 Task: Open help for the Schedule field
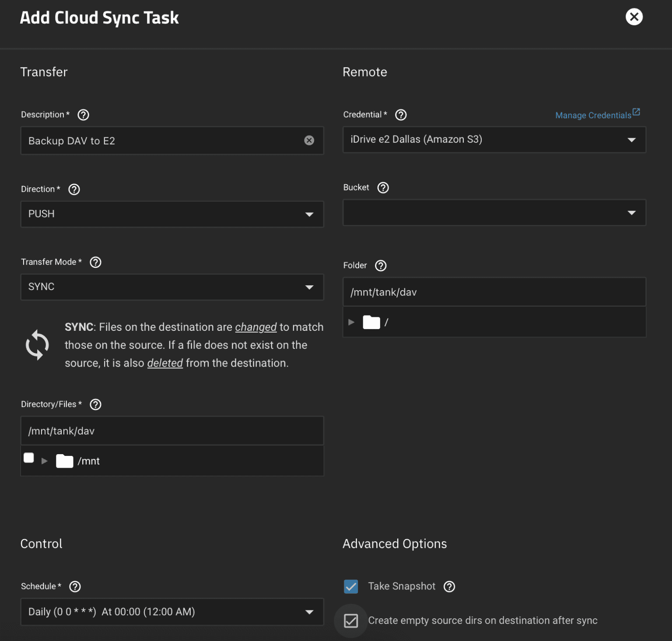(75, 586)
